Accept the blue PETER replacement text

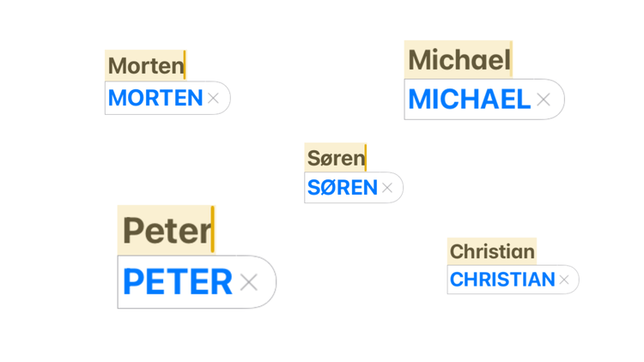[x=178, y=282]
